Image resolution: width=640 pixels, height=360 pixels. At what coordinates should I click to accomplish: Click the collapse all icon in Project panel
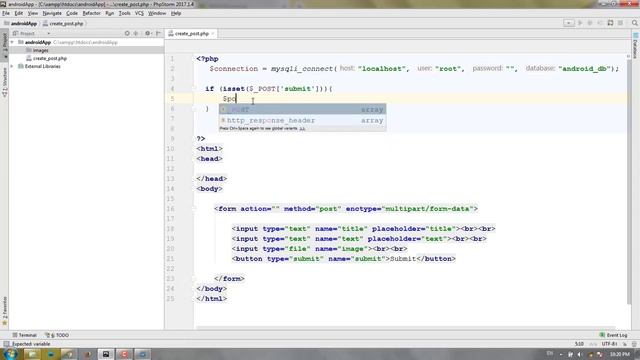coord(136,33)
